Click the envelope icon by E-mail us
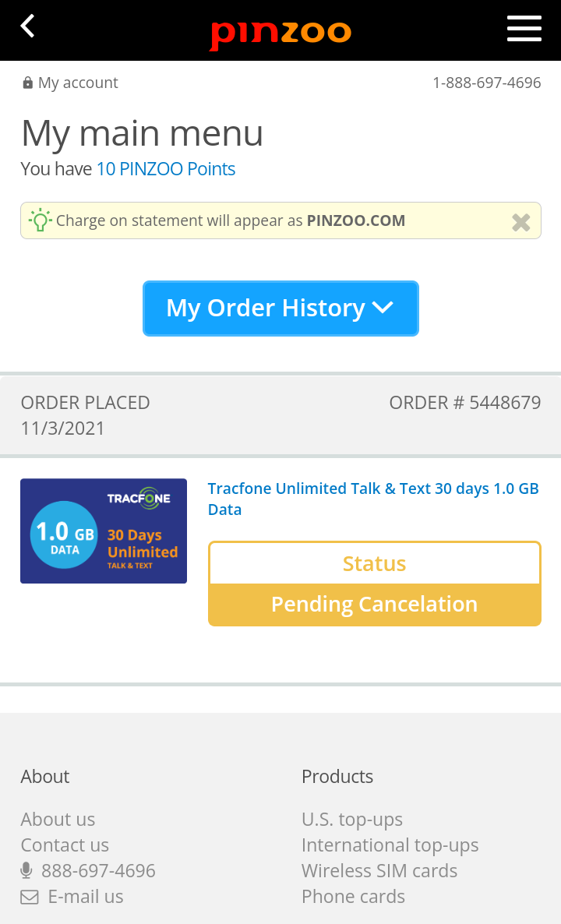The height and width of the screenshot is (924, 561). [30, 897]
